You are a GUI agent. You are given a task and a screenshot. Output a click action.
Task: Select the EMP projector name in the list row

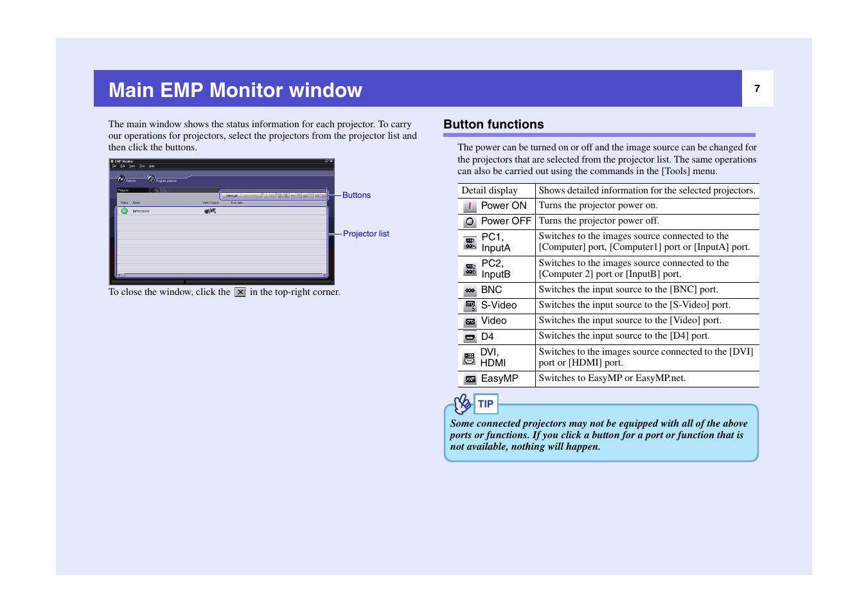tap(141, 211)
